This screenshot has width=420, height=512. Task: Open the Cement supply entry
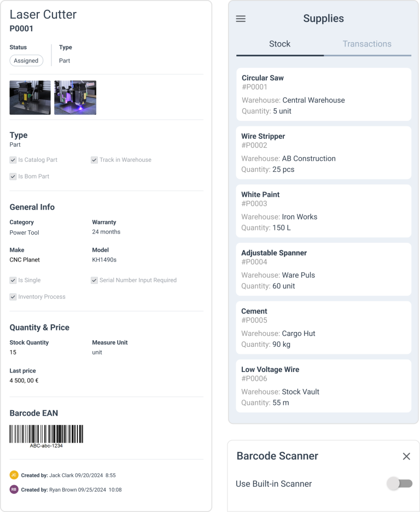pos(323,327)
